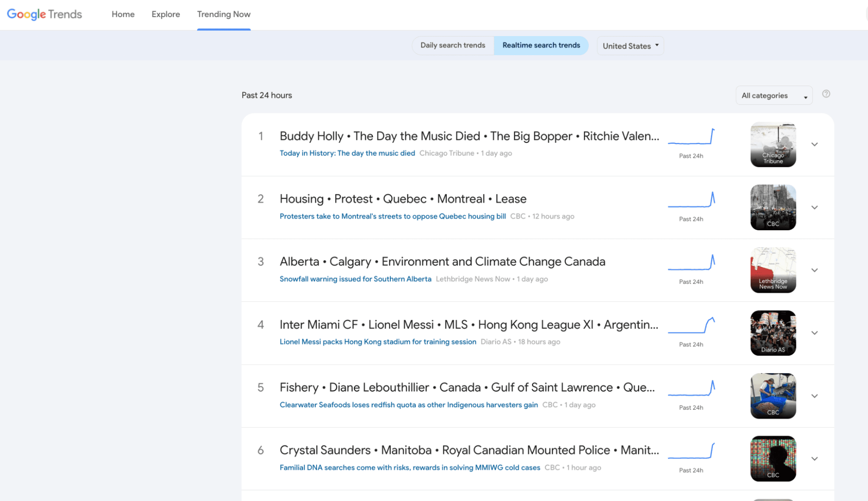
Task: Click the Crystal Saunders CBC thumbnail
Action: tap(773, 459)
